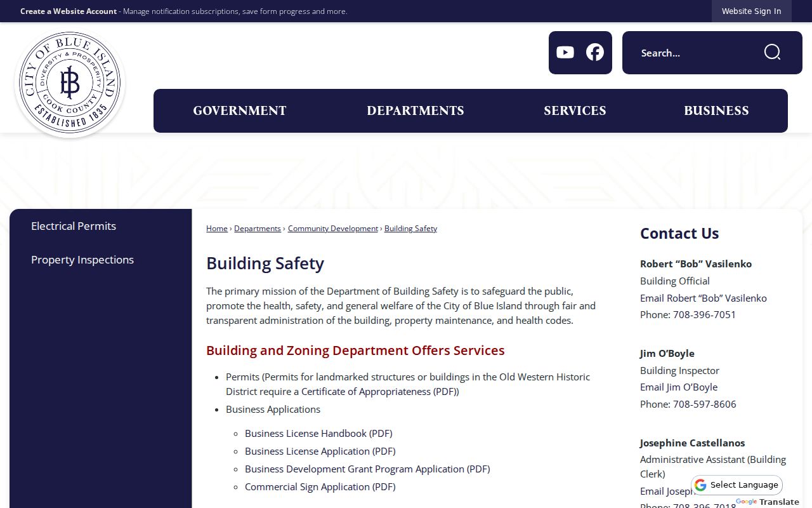Click the Building and Zoning Department Offers Services heading
This screenshot has width=812, height=508.
click(355, 351)
